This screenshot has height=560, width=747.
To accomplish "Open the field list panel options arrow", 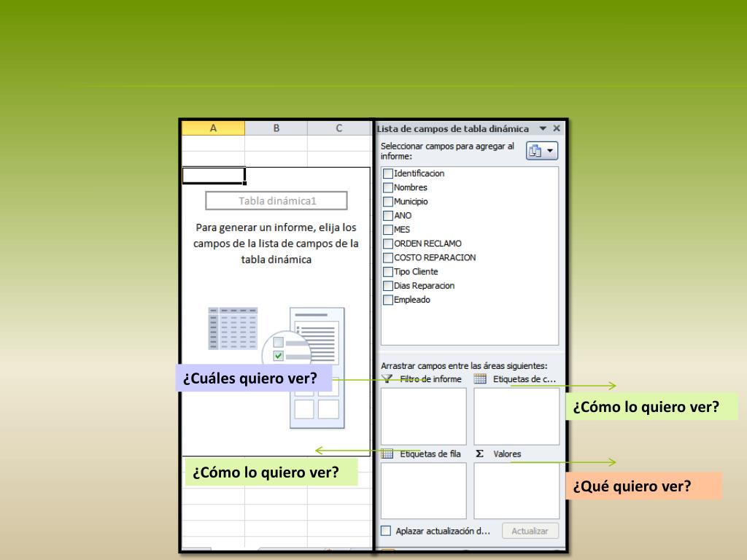I will (543, 128).
